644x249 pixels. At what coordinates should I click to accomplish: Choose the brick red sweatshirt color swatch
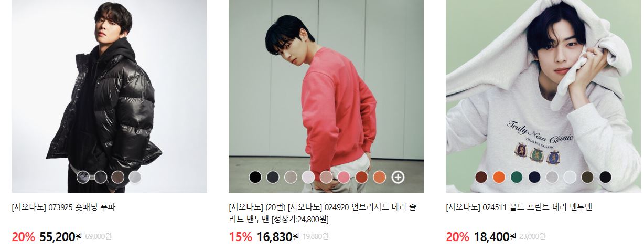point(362,178)
